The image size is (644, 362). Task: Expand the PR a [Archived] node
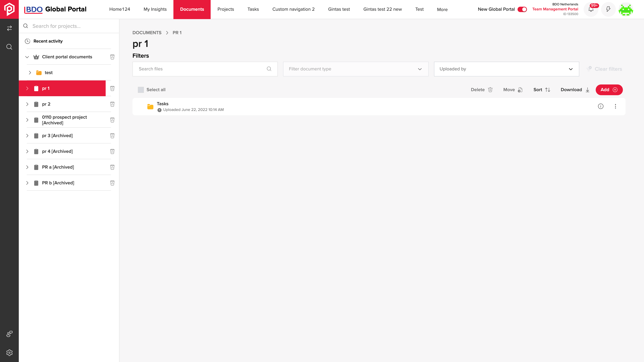[x=27, y=167]
